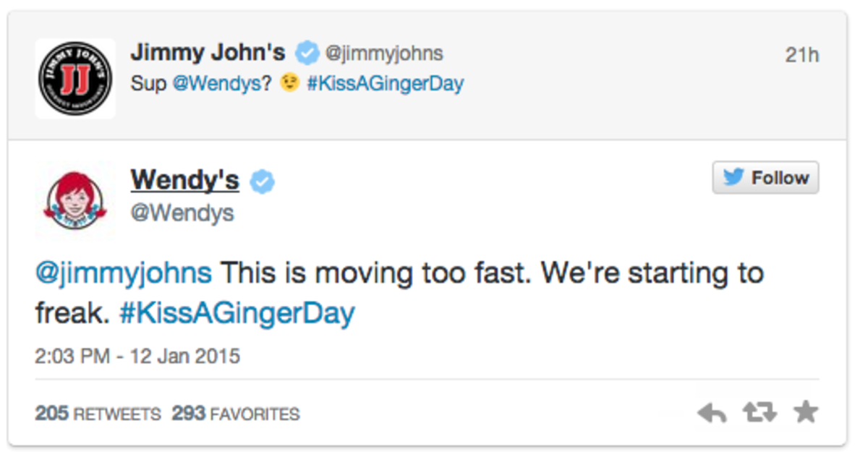The width and height of the screenshot is (868, 452).
Task: Open the 2:03 PM - 12 Jan 2015 timestamp
Action: click(137, 357)
